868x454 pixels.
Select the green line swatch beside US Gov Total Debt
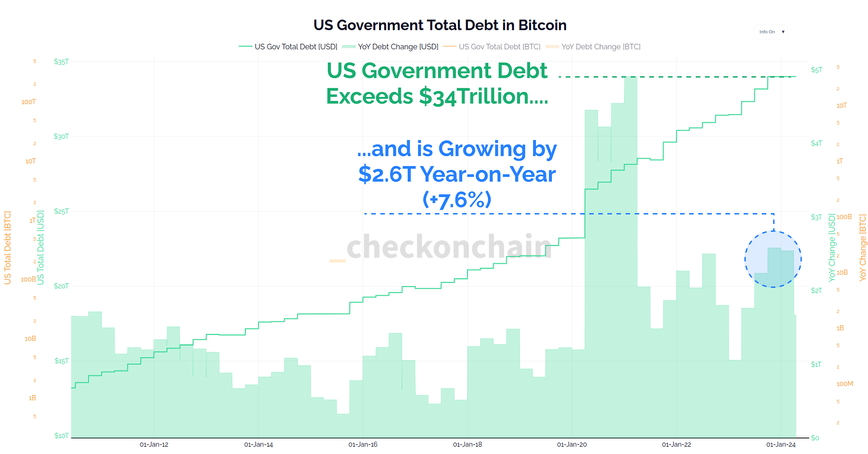pos(245,47)
